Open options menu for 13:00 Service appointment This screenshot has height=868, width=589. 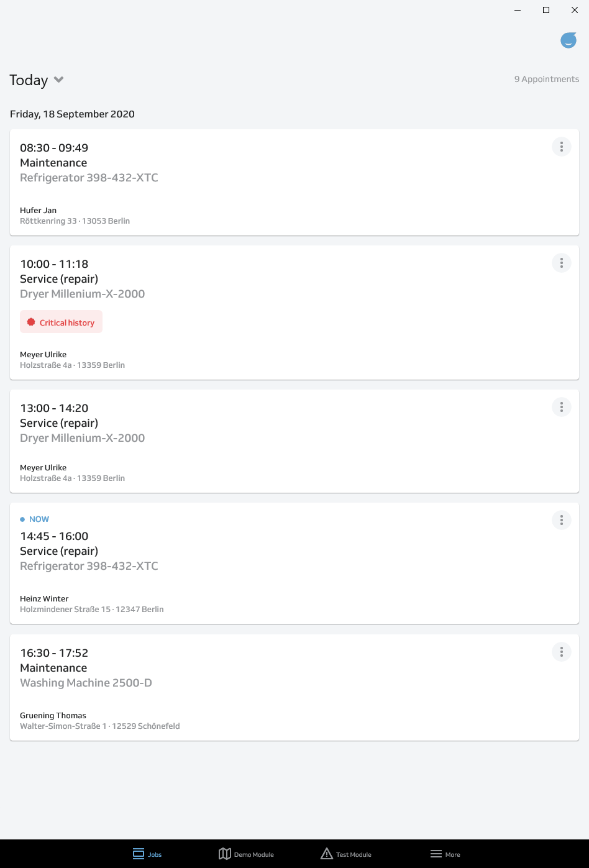pyautogui.click(x=561, y=407)
